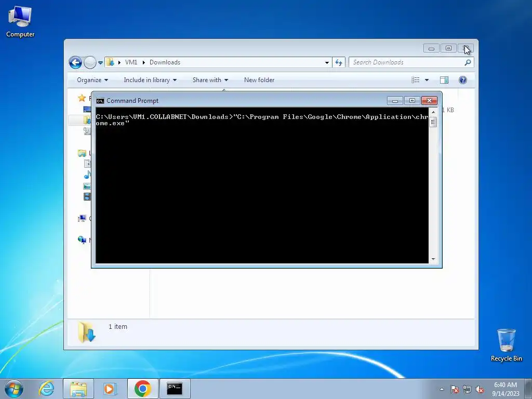Open the Computer desktop icon
Screen dimensions: 532x399
20,21
